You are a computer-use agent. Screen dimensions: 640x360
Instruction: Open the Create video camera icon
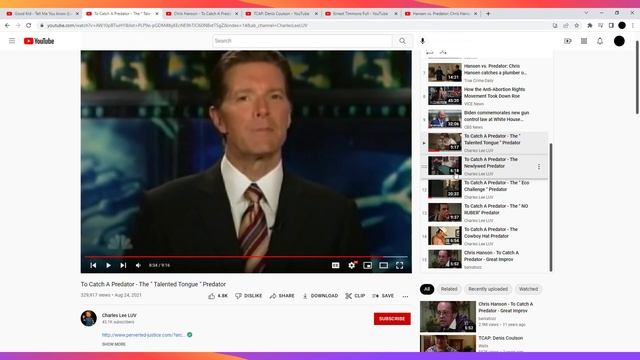[x=568, y=41]
